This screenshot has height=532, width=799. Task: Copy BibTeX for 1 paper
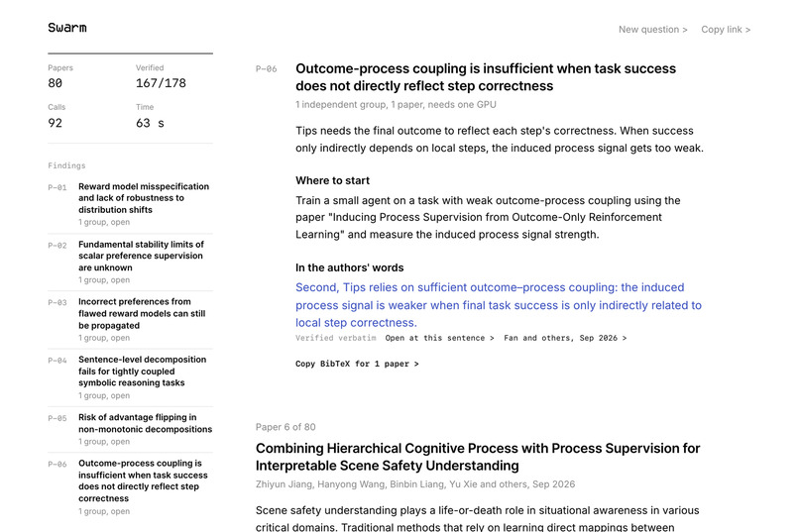point(357,364)
